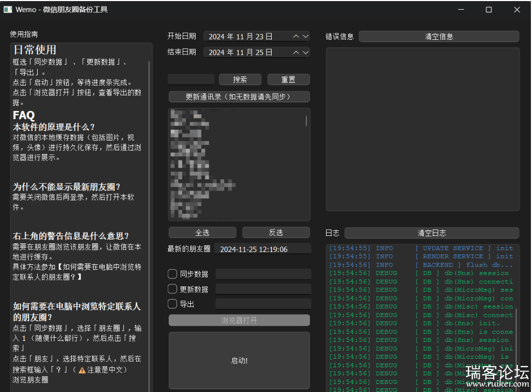Click the 浏览器打开 button

point(239,320)
